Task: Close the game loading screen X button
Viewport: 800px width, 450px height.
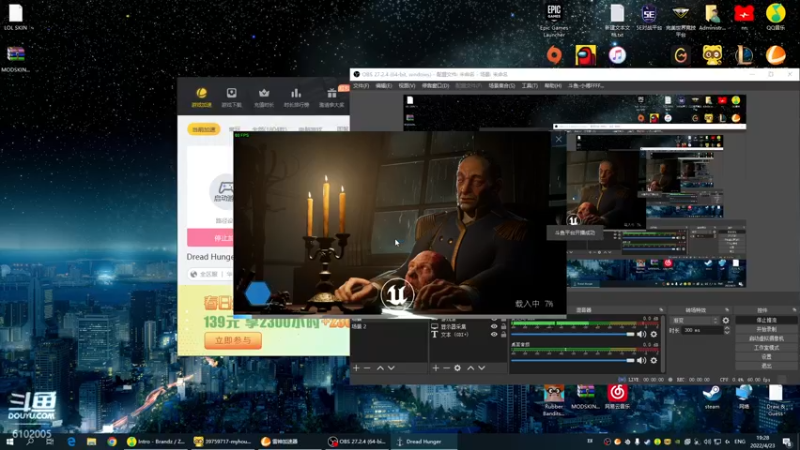Action: click(x=559, y=139)
